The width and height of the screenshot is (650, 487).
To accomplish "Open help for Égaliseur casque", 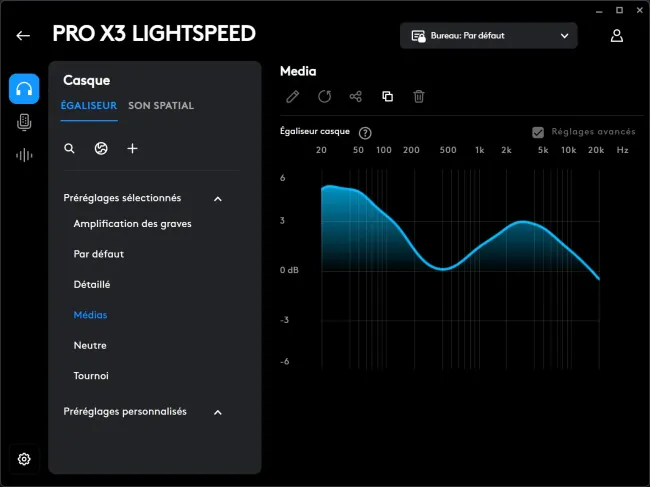I will point(365,133).
